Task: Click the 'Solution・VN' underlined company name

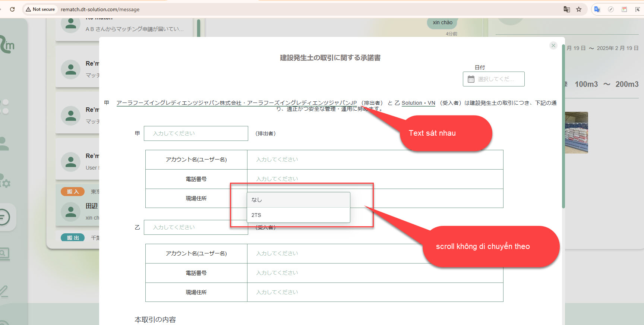Action: [418, 103]
